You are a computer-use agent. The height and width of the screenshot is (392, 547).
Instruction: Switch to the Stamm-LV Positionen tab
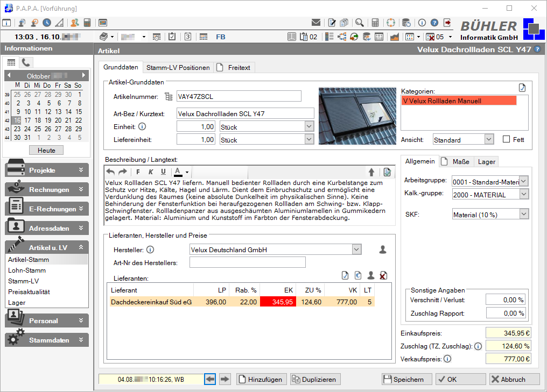click(178, 68)
